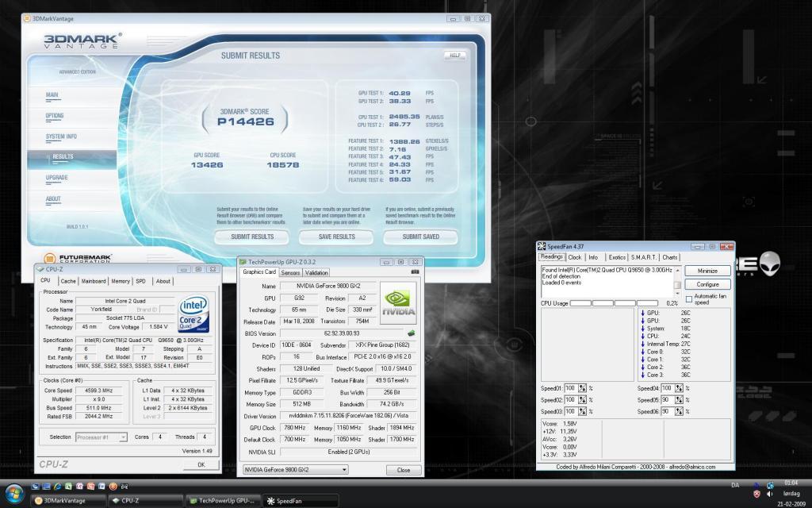The height and width of the screenshot is (508, 812).
Task: Click the Internal Temp arrow icon in SpeedFan
Action: coord(642,344)
